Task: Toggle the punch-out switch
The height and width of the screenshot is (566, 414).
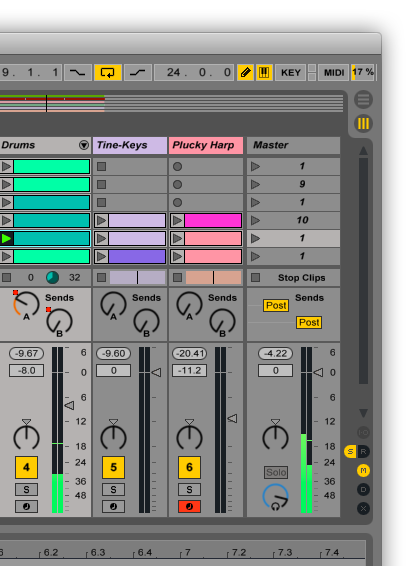Action: pos(138,73)
